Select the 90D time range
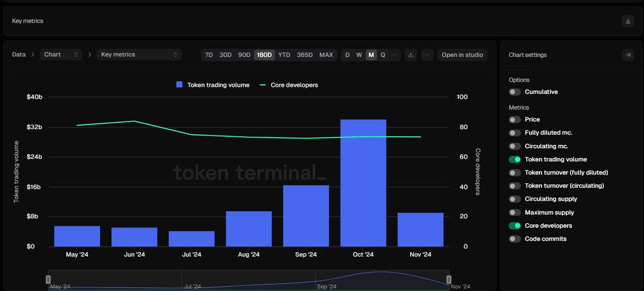The image size is (644, 291). (244, 55)
